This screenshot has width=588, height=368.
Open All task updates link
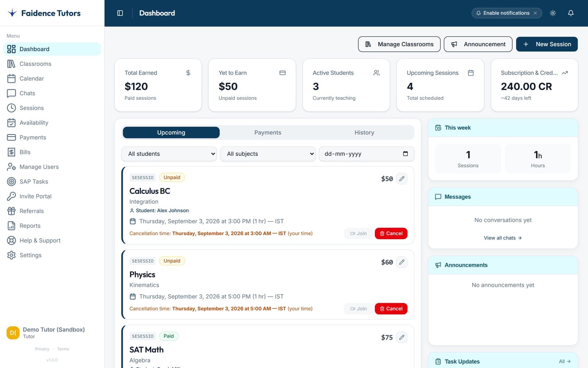click(565, 361)
